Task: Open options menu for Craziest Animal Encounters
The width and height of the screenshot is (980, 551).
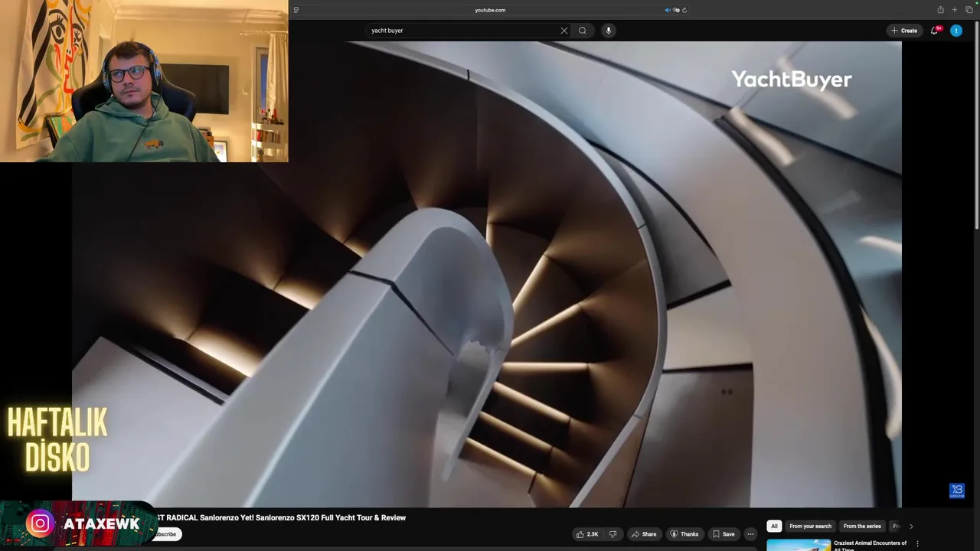Action: (x=917, y=544)
